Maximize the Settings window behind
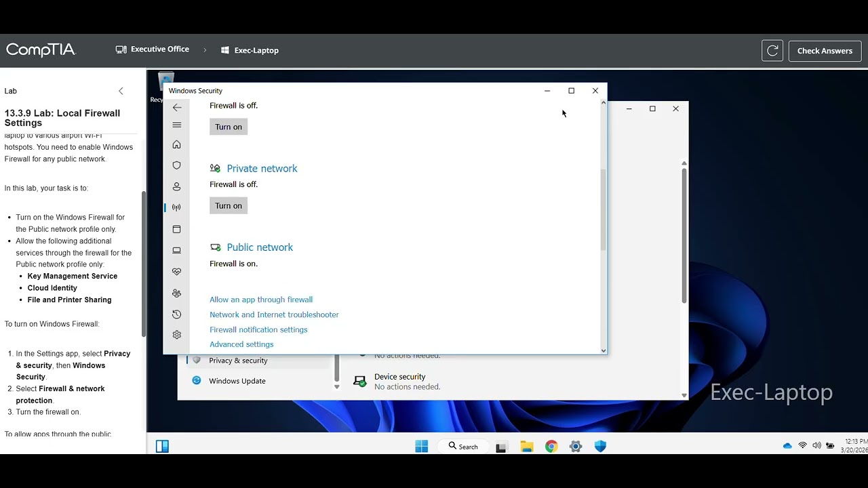The height and width of the screenshot is (488, 868). point(652,108)
